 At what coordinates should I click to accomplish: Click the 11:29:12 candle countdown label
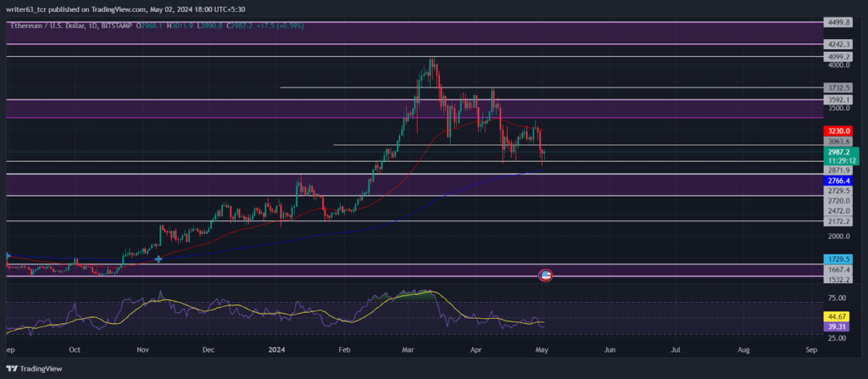(840, 159)
